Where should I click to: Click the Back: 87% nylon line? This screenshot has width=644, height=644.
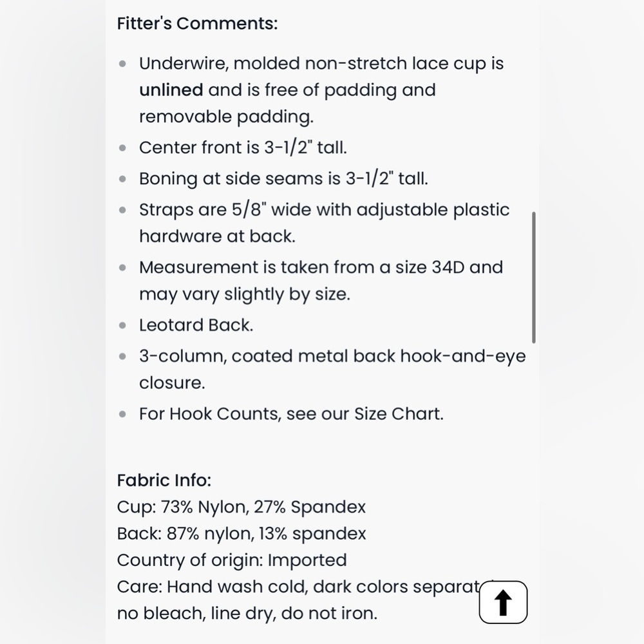tap(241, 533)
